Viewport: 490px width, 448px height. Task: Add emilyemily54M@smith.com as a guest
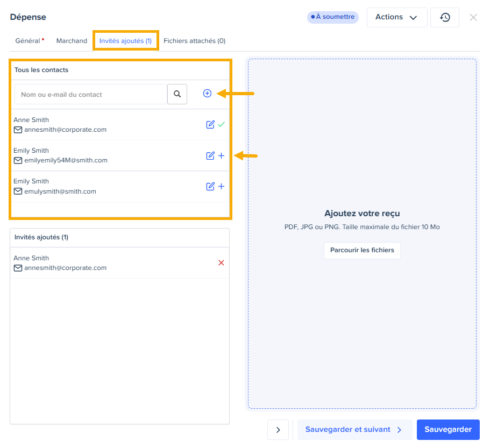coord(221,156)
